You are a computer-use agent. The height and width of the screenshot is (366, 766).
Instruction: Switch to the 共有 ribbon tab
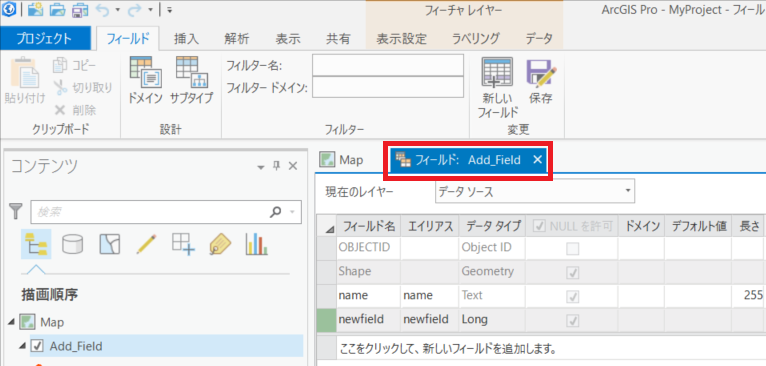[338, 39]
